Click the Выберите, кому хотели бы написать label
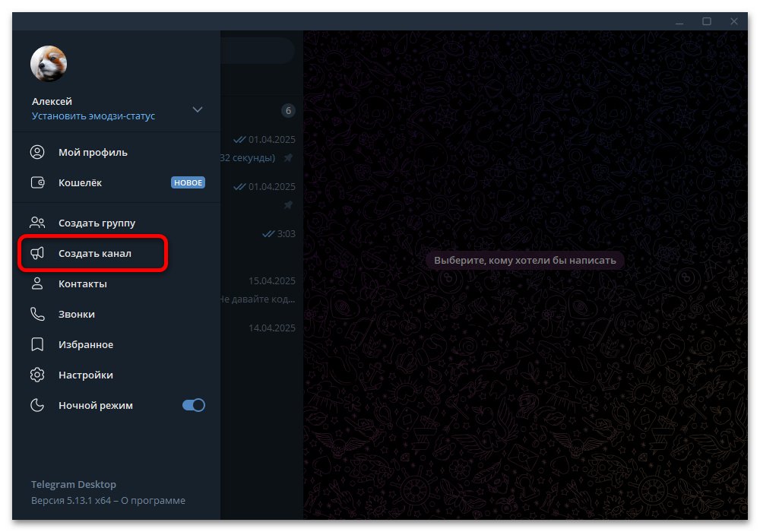 [x=525, y=260]
